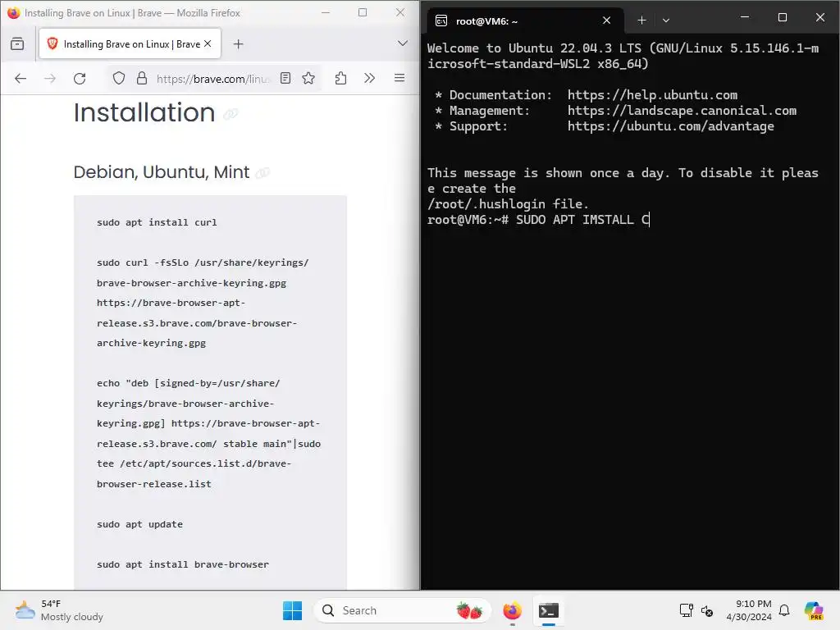The width and height of the screenshot is (840, 630).
Task: Click the taskbar Search box
Action: 402,610
